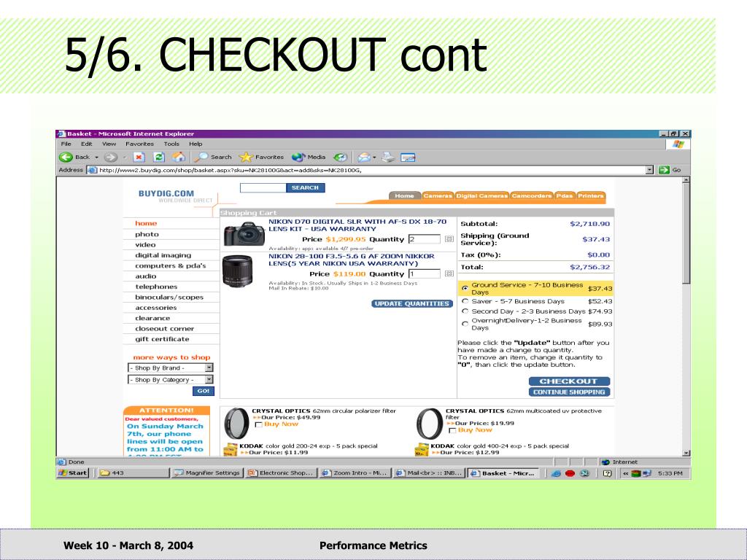Click the UV protective filter product image
Screen dimensions: 747x560
[x=430, y=424]
